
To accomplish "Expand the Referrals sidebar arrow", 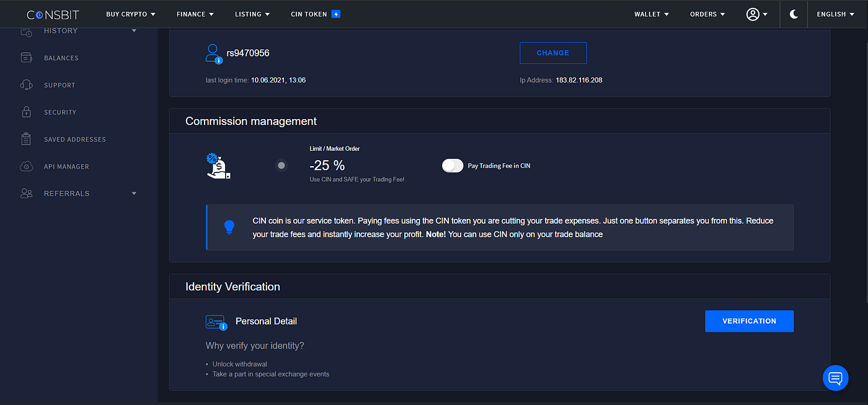I will (134, 194).
